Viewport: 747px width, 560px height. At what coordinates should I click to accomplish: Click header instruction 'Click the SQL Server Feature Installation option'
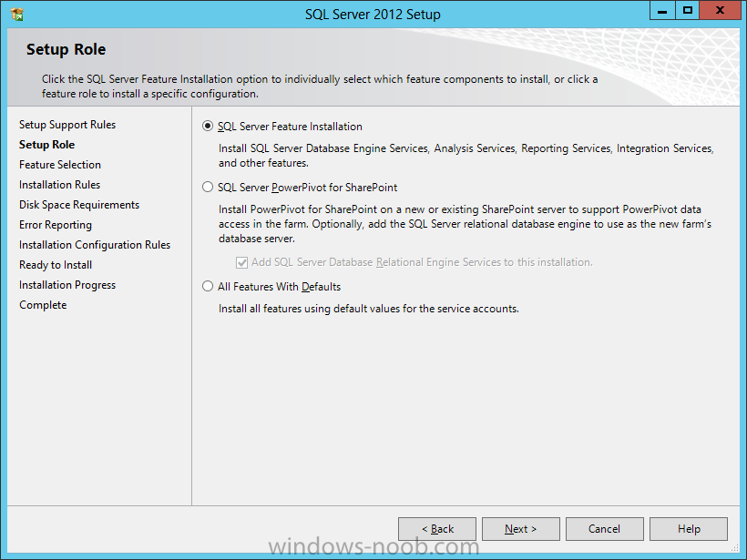(320, 87)
